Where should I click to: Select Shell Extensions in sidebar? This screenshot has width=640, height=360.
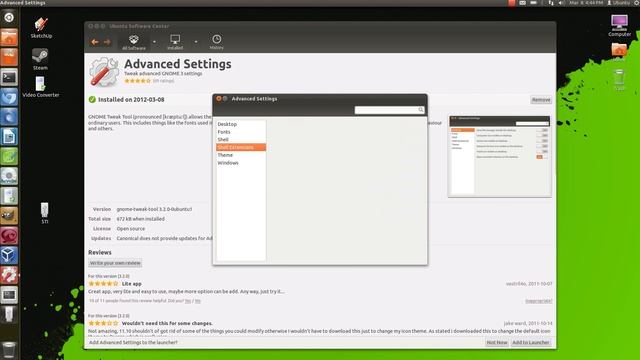(x=241, y=147)
